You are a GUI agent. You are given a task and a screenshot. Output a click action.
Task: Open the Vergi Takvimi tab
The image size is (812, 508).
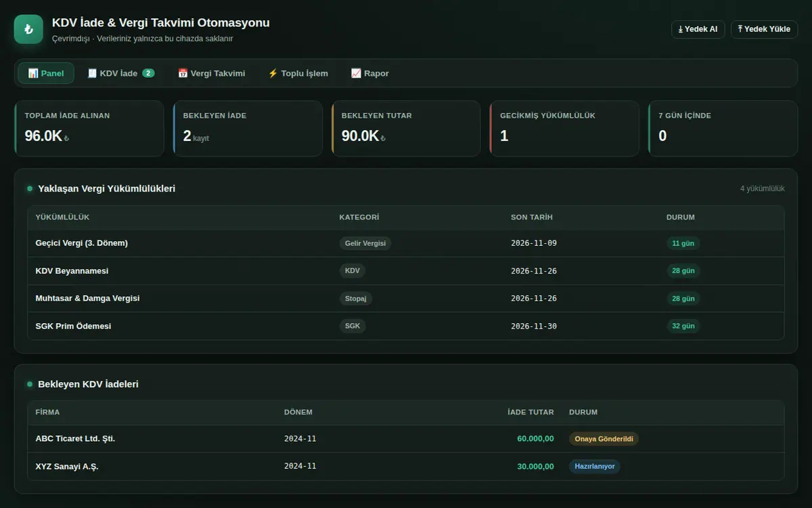(211, 73)
